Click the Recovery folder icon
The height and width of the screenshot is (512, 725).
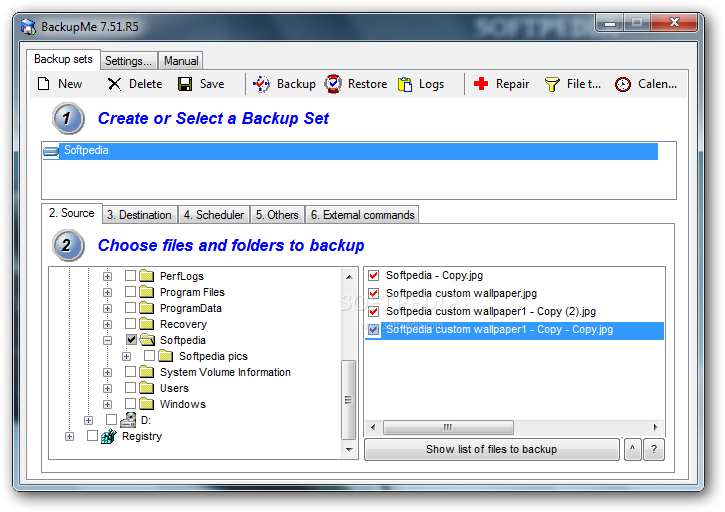tap(147, 324)
